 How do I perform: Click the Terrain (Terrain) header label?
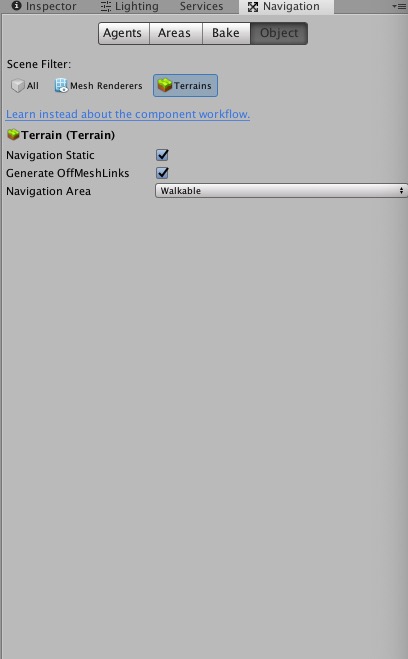pyautogui.click(x=68, y=135)
